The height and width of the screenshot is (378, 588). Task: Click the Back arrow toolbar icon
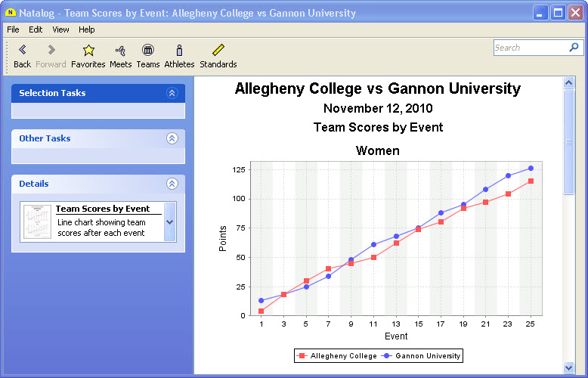(22, 51)
